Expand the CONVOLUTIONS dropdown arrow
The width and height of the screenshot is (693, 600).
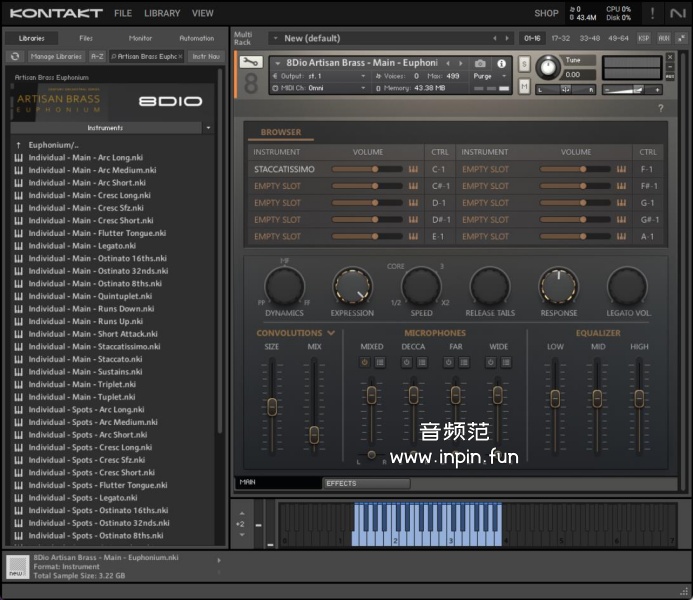(331, 333)
